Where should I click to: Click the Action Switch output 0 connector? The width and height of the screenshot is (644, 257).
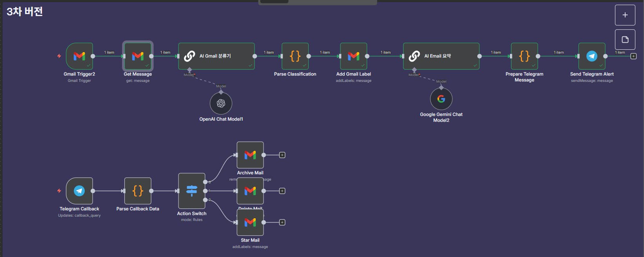pos(205,182)
